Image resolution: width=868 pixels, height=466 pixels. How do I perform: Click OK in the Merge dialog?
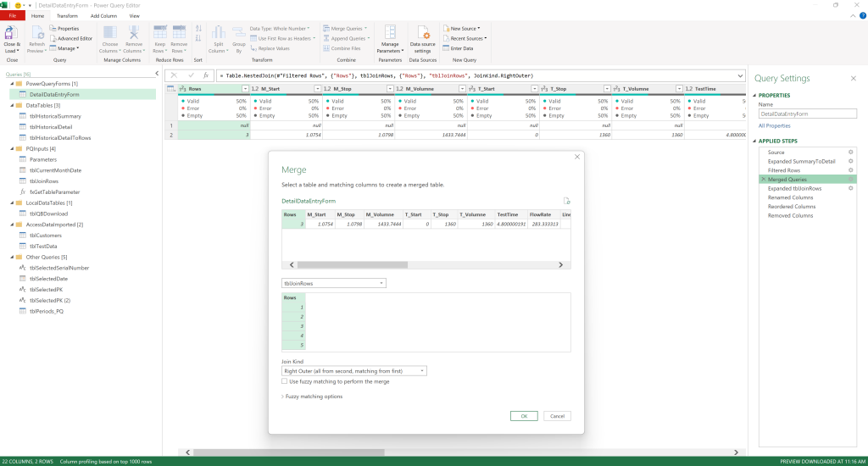click(x=524, y=416)
